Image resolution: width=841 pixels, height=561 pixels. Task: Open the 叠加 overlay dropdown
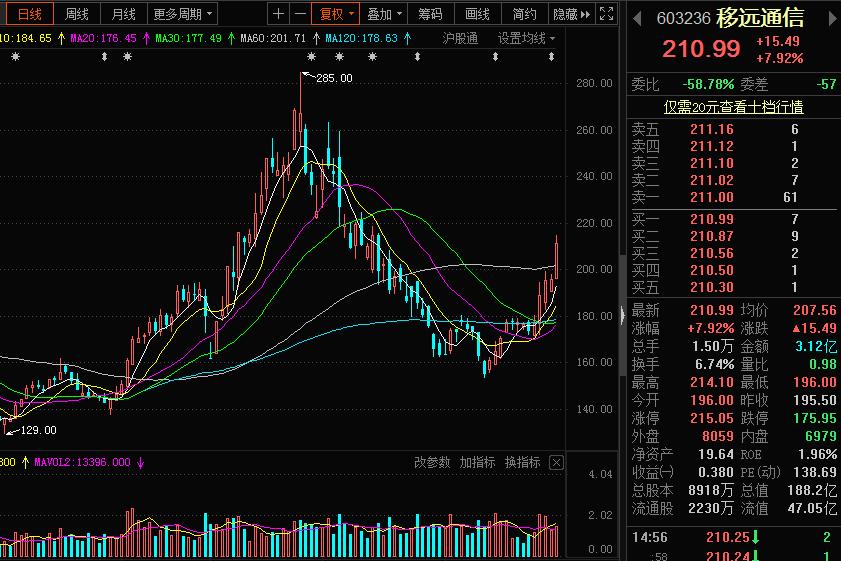point(385,14)
